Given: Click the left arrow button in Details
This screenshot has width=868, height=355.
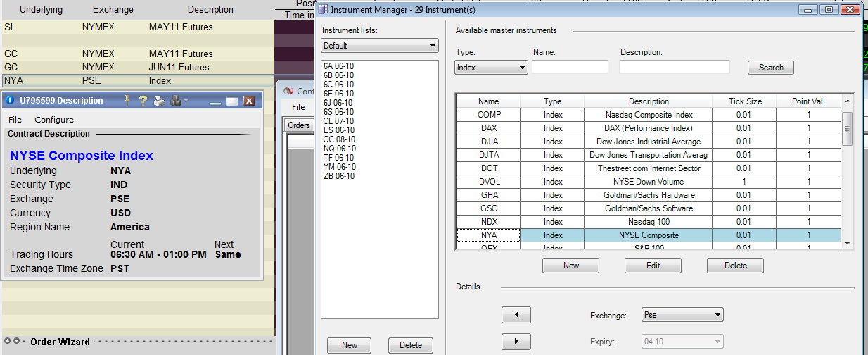Looking at the screenshot, I should [x=516, y=315].
